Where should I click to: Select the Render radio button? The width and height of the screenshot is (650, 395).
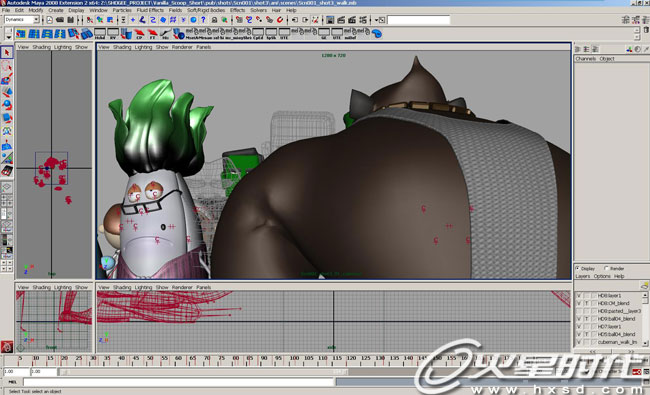[606, 269]
